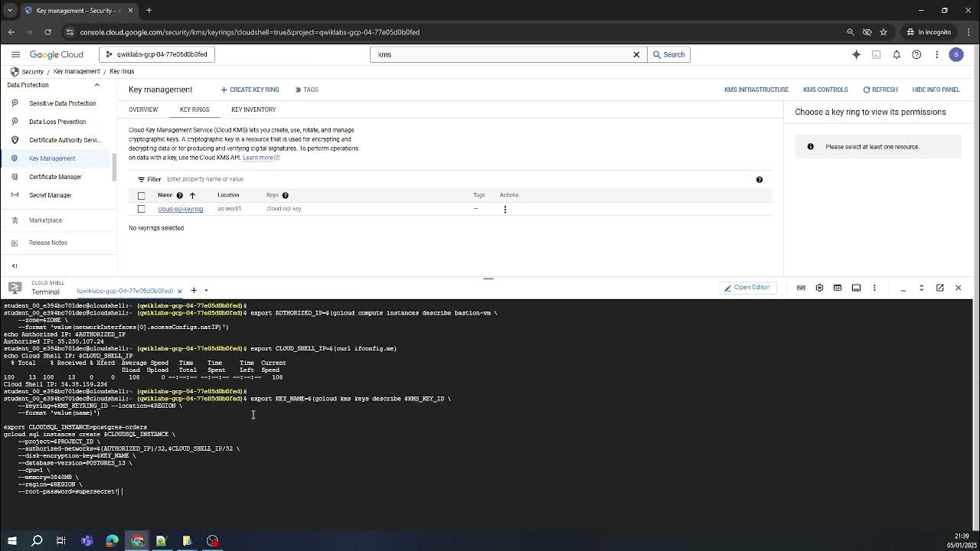Click Create Key Ring button
Image resolution: width=980 pixels, height=551 pixels.
click(x=250, y=90)
